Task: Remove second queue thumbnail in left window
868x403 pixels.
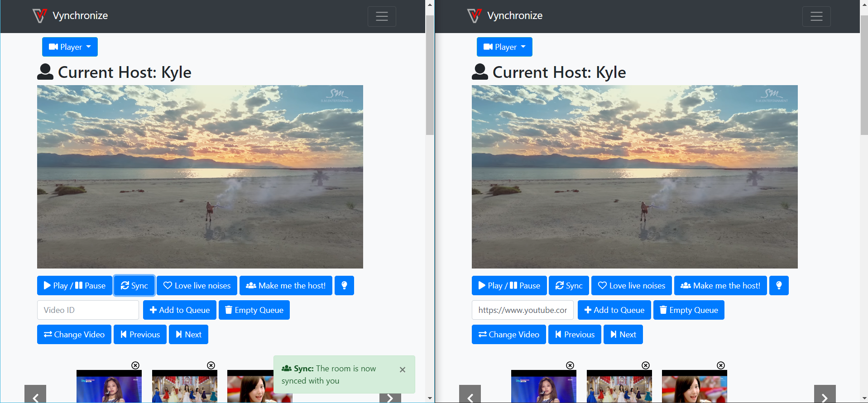Action: click(x=211, y=365)
